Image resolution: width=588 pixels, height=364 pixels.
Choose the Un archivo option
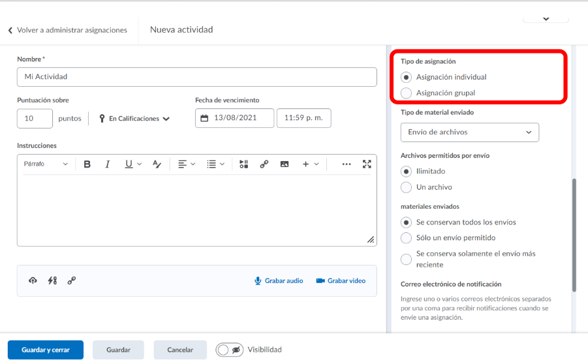406,187
